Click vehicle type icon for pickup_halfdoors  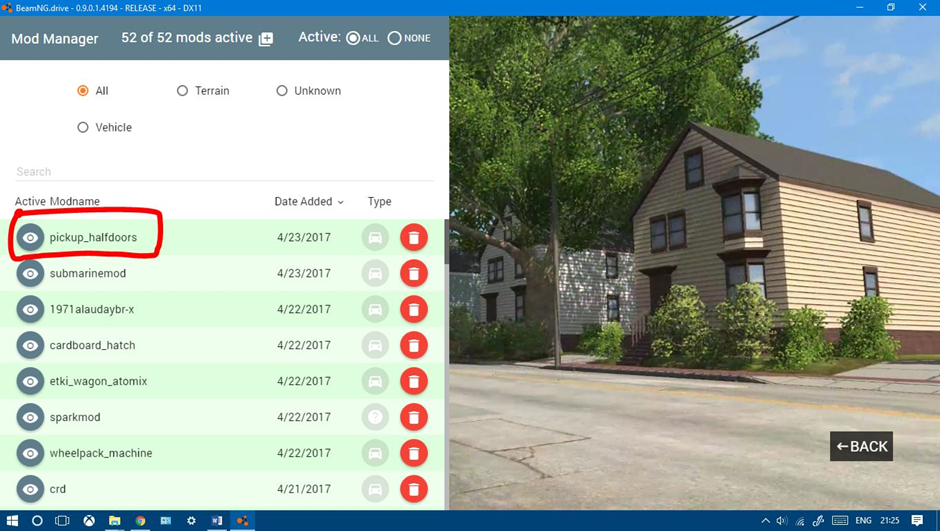(375, 237)
